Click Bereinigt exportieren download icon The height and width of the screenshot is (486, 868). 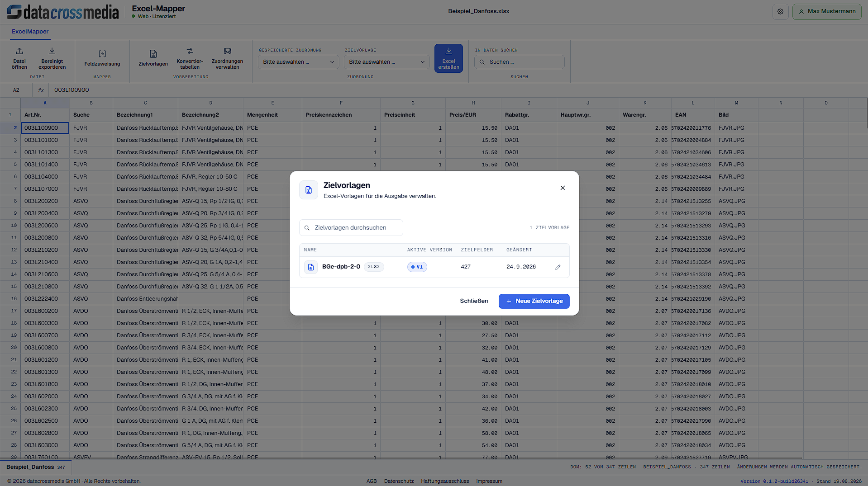click(x=52, y=51)
